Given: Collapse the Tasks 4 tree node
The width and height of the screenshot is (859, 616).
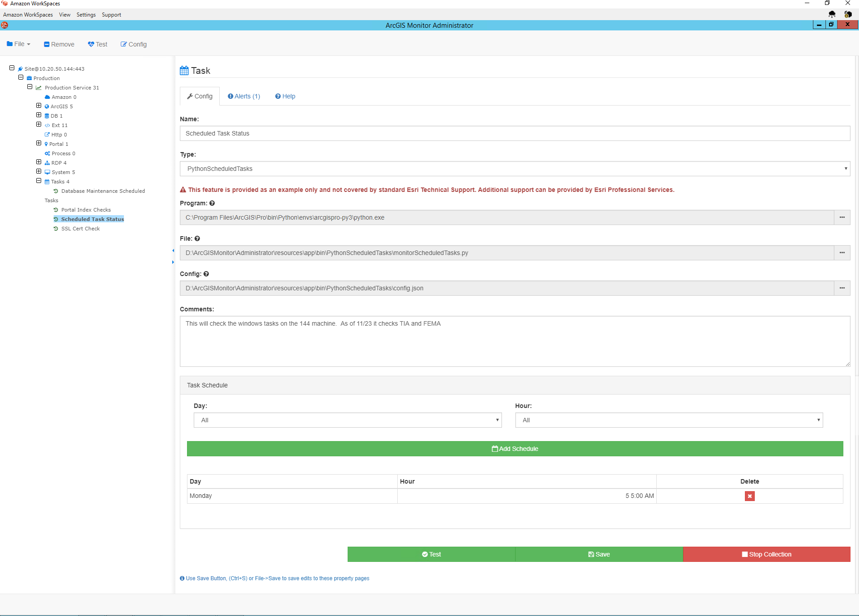Looking at the screenshot, I should pyautogui.click(x=39, y=181).
